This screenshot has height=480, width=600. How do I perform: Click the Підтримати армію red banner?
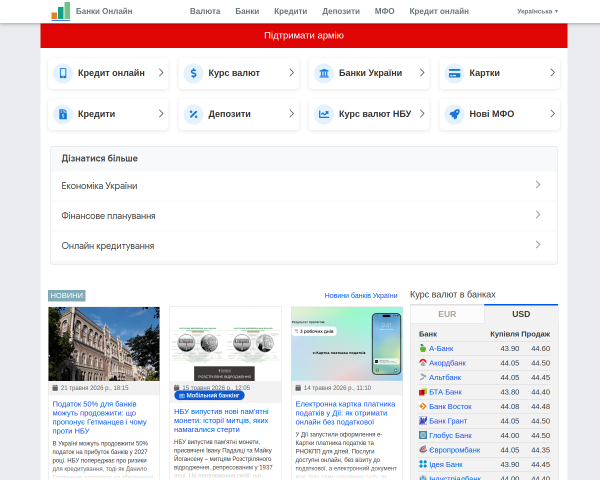(x=304, y=36)
